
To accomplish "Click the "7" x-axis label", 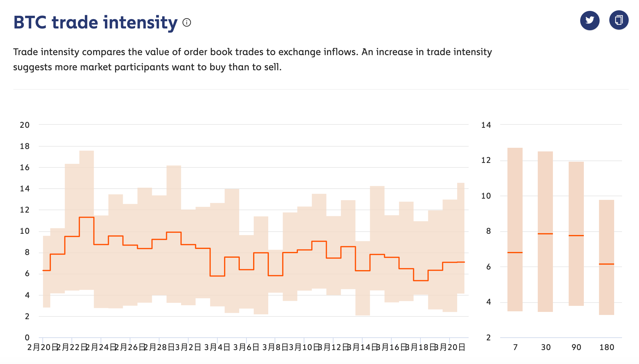I will tap(515, 347).
